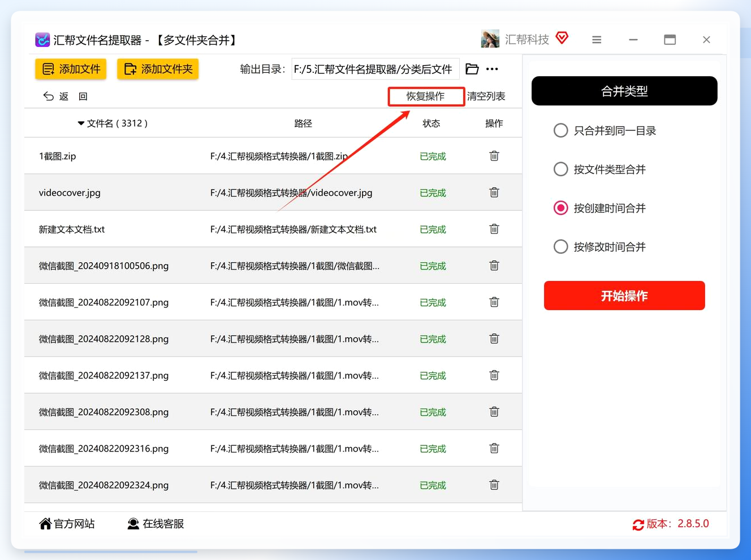751x560 pixels.
Task: Open 在线客服 support link
Action: [156, 524]
